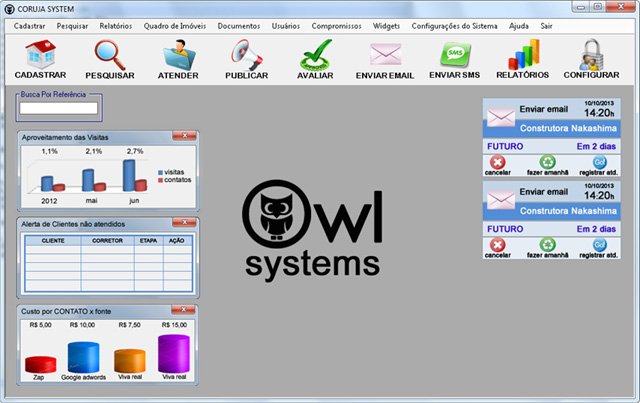
Task: Open the Cadastrar menu
Action: (x=29, y=26)
